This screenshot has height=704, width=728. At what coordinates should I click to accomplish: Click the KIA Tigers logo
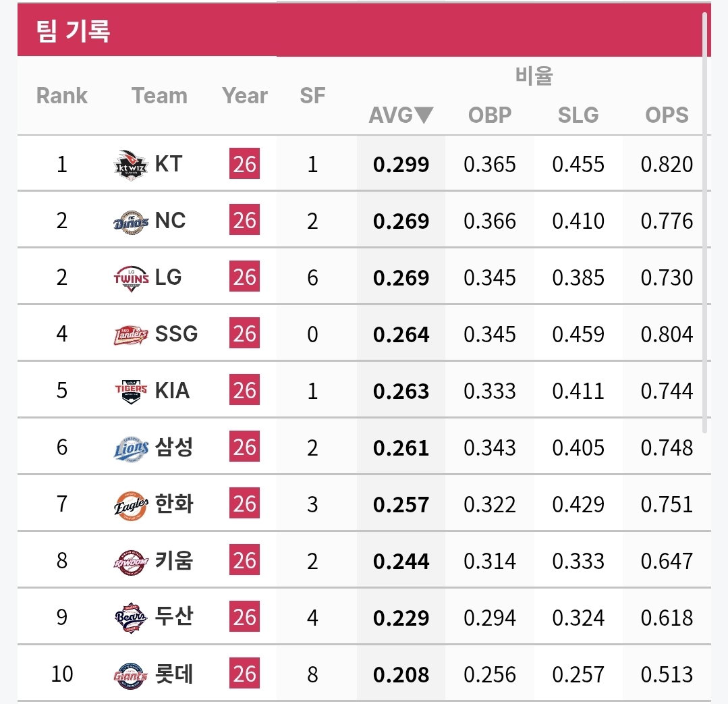[131, 391]
